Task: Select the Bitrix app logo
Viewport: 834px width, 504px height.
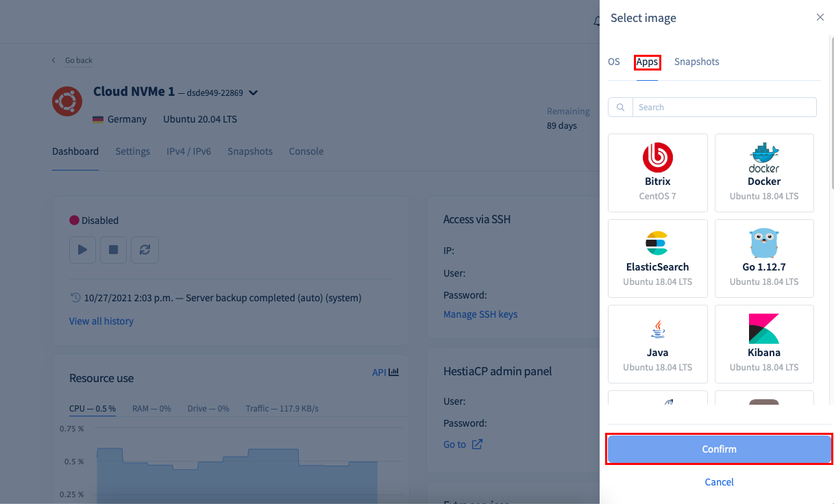Action: coord(658,157)
